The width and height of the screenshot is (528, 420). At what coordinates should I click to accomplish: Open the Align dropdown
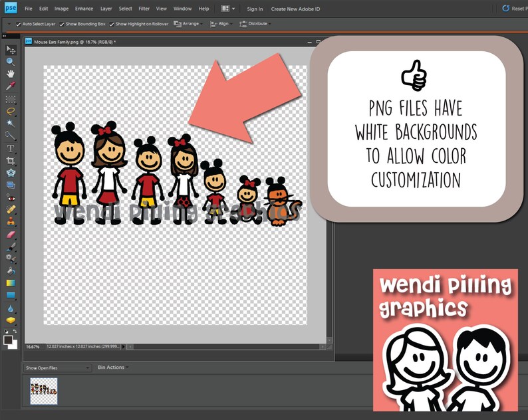click(221, 23)
